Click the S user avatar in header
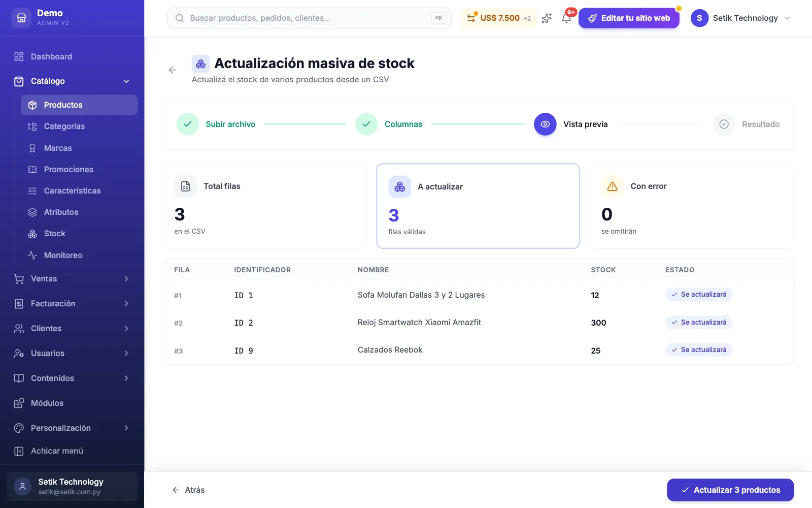 (699, 18)
